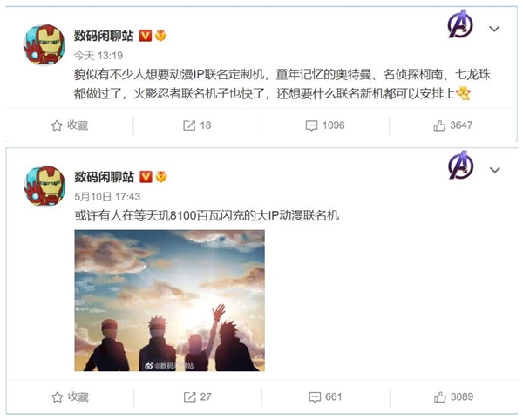Expand the second post's chevron menu
The image size is (523, 420).
pyautogui.click(x=494, y=170)
